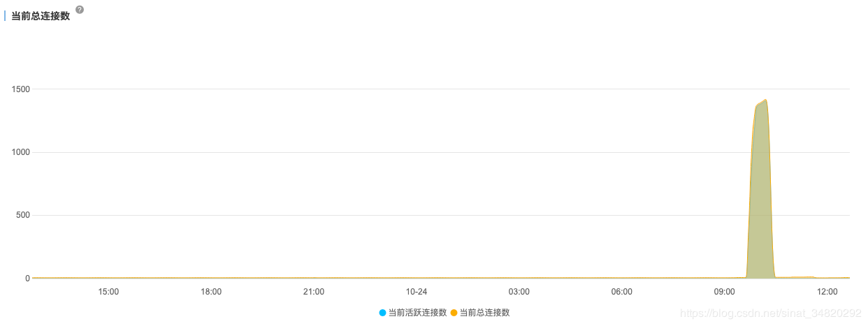Click the 1500 y-axis value label

click(20, 89)
